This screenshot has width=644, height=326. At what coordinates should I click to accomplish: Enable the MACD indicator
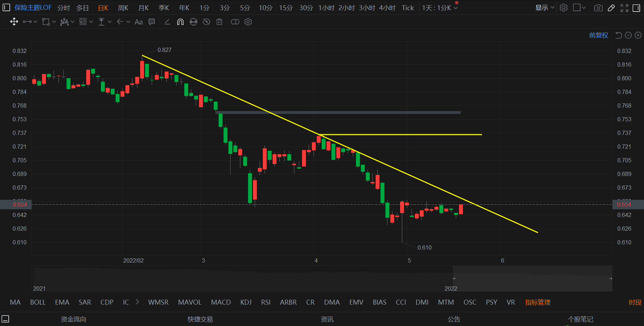point(221,302)
